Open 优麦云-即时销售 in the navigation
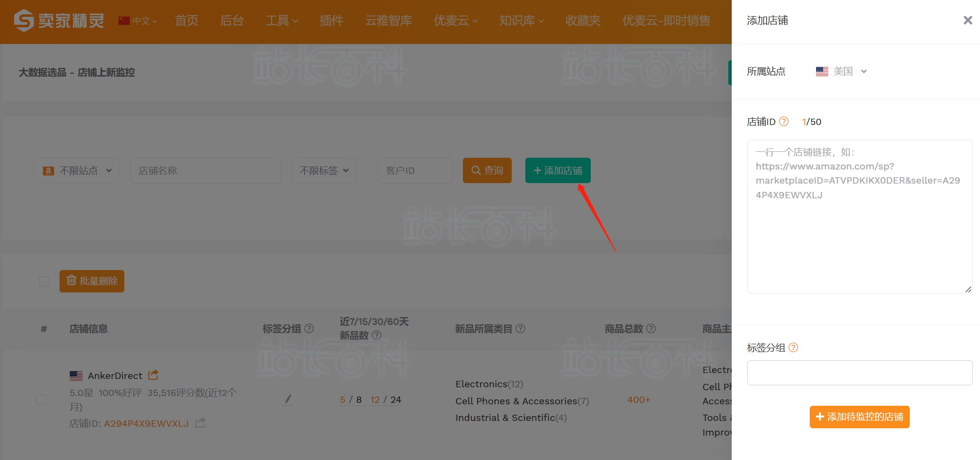The height and width of the screenshot is (460, 980). pos(666,21)
